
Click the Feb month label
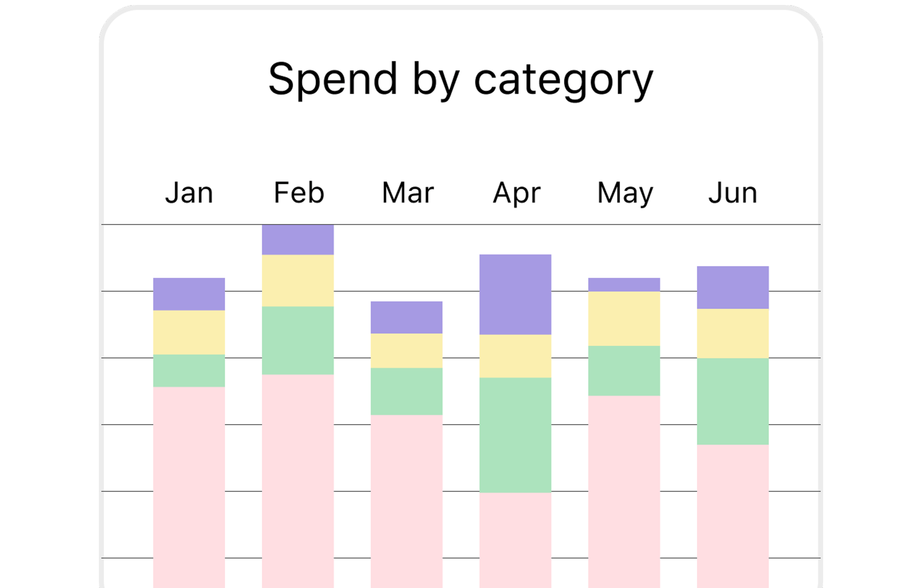click(298, 193)
